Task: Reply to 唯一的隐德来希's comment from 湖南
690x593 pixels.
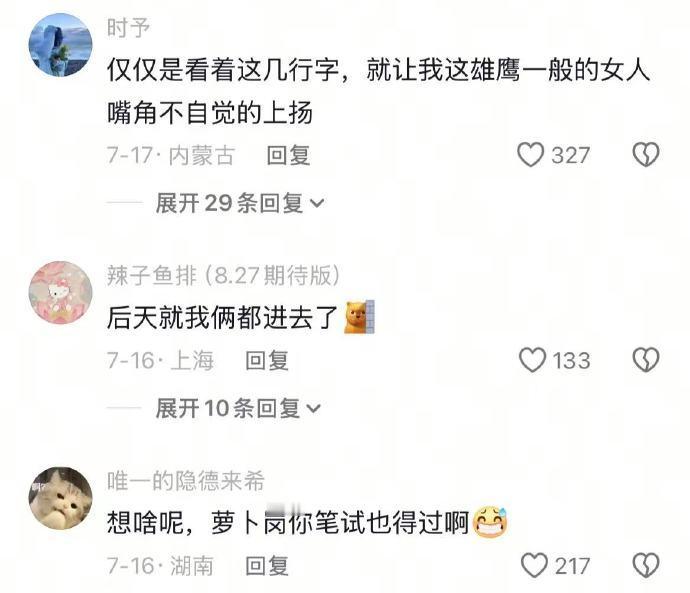Action: tap(267, 566)
